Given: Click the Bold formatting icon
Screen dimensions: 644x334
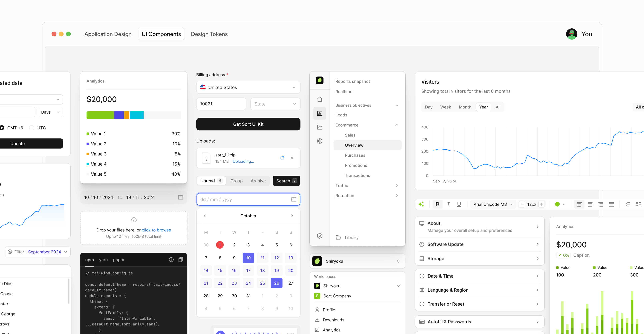Looking at the screenshot, I should coord(437,204).
